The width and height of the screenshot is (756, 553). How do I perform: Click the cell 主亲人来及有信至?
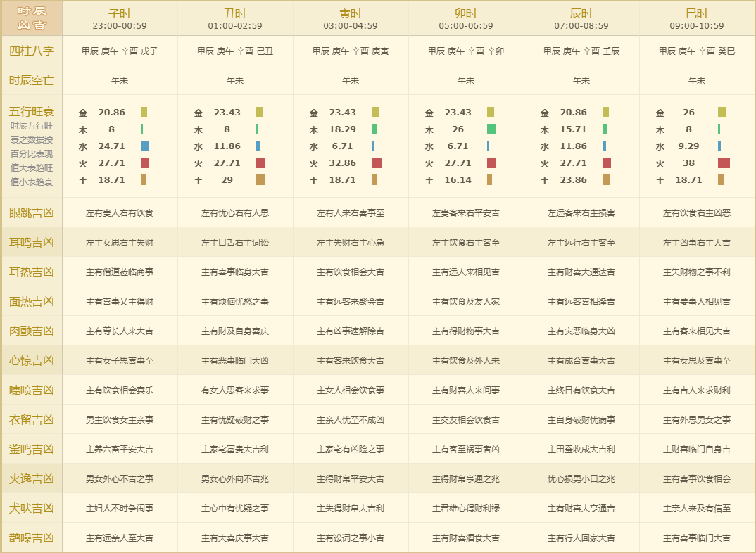pos(697,509)
